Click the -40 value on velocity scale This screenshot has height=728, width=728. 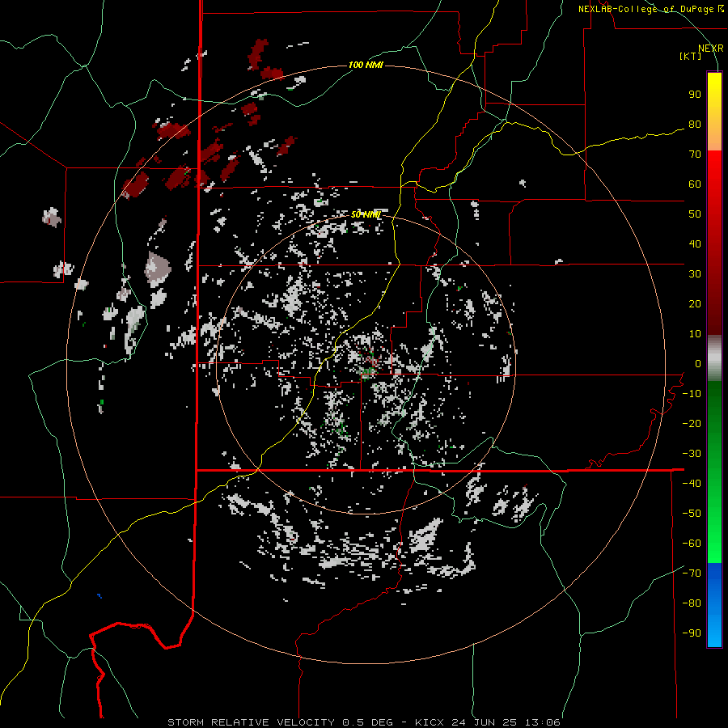tap(692, 484)
